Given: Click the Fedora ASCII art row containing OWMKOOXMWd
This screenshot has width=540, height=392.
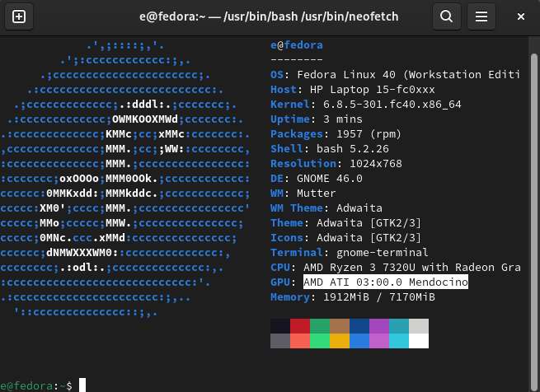Looking at the screenshot, I should point(125,119).
